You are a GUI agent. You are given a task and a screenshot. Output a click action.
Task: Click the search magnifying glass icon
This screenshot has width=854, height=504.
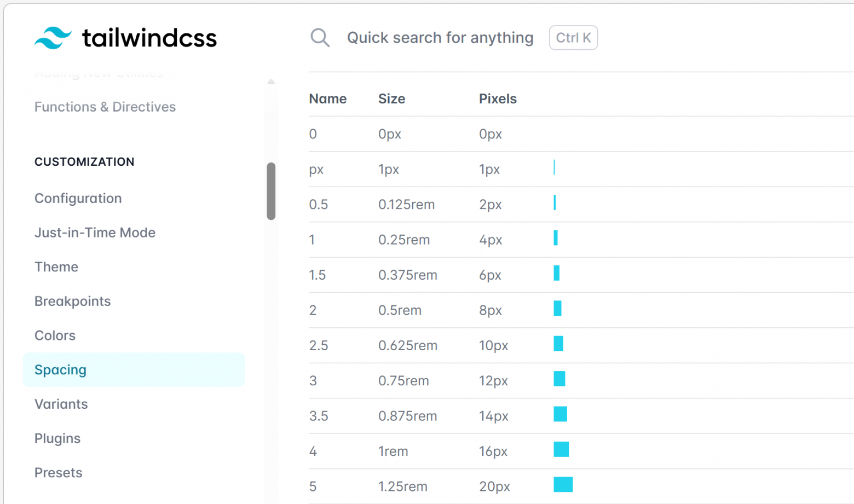[x=320, y=38]
